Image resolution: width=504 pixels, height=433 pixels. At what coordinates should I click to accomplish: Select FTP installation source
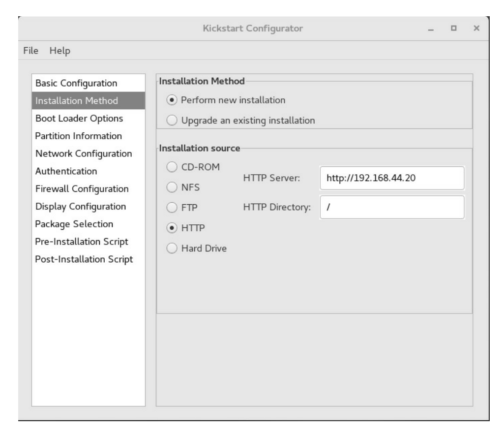[x=172, y=208]
